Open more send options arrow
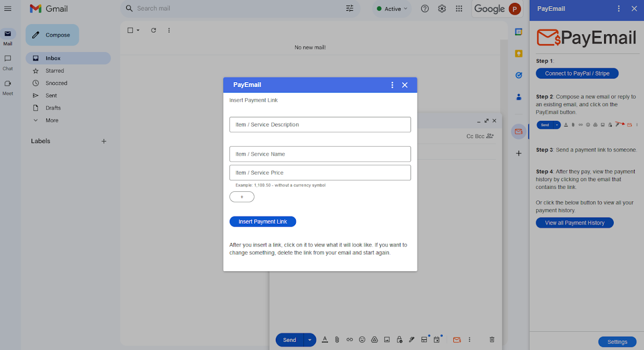The image size is (644, 350). [310, 340]
